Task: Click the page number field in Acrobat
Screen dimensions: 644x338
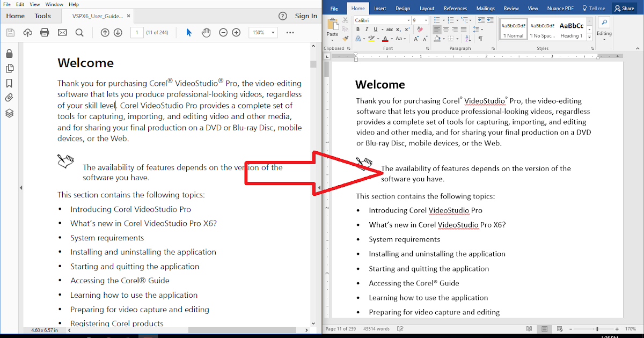Action: point(137,33)
